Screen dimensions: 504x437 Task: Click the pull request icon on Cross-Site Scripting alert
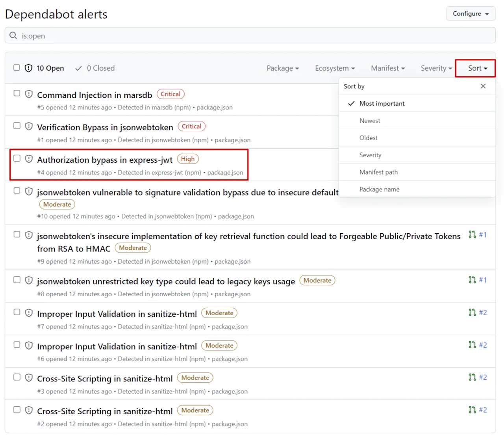pyautogui.click(x=472, y=377)
